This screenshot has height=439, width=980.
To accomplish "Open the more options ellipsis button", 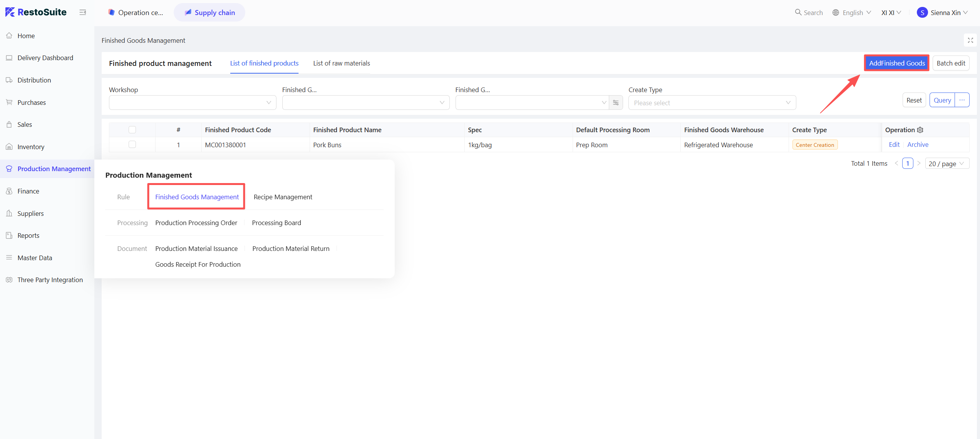I will (x=962, y=100).
